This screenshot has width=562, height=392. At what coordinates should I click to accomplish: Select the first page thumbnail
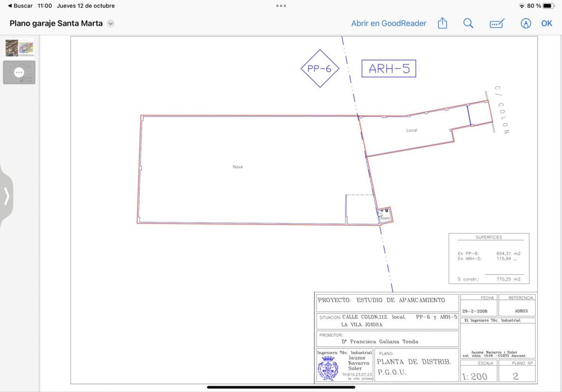pyautogui.click(x=19, y=48)
